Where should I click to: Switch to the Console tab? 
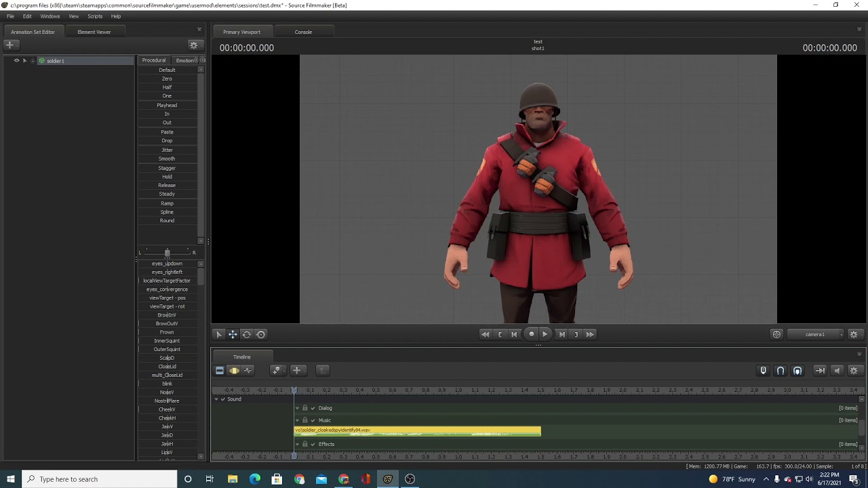pos(303,32)
